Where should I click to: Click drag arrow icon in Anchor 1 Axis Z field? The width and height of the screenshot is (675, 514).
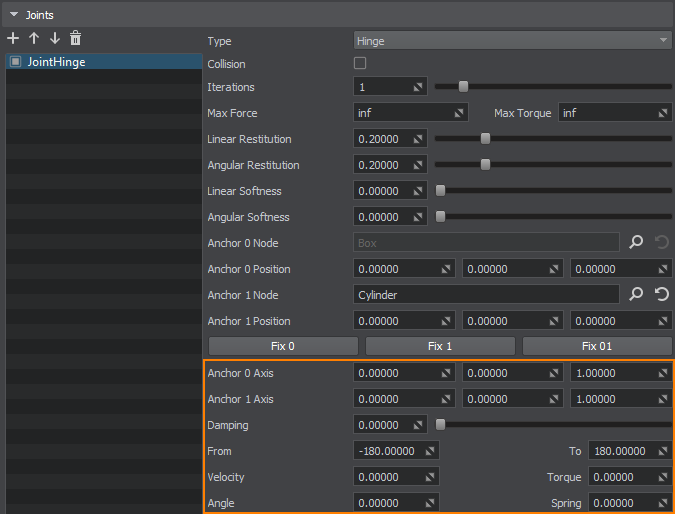663,399
